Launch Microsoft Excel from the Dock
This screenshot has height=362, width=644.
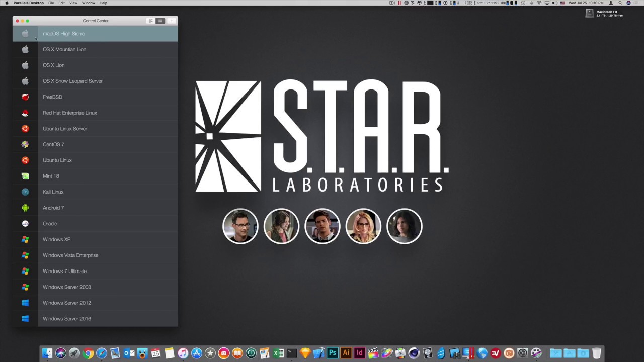tap(278, 353)
